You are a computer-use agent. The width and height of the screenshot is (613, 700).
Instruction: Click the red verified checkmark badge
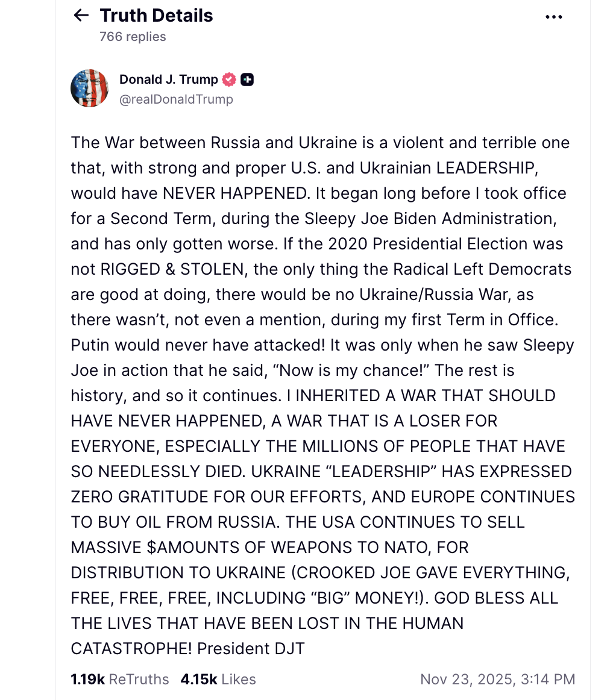pos(229,80)
